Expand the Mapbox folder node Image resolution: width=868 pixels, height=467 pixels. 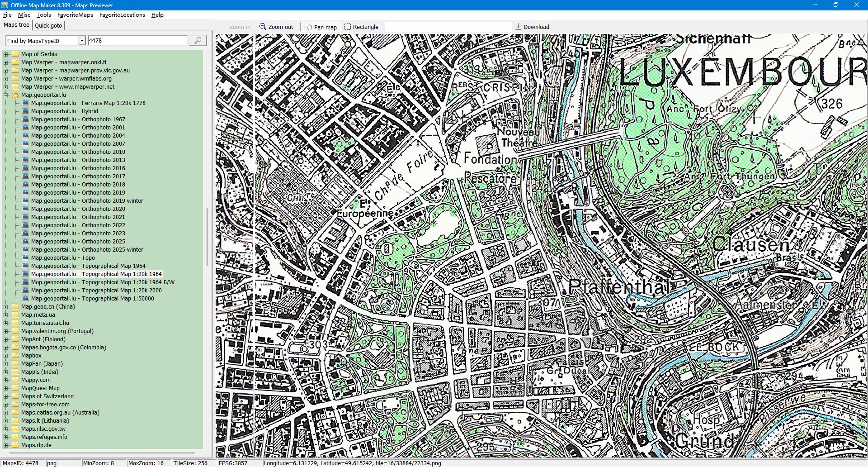(x=6, y=356)
